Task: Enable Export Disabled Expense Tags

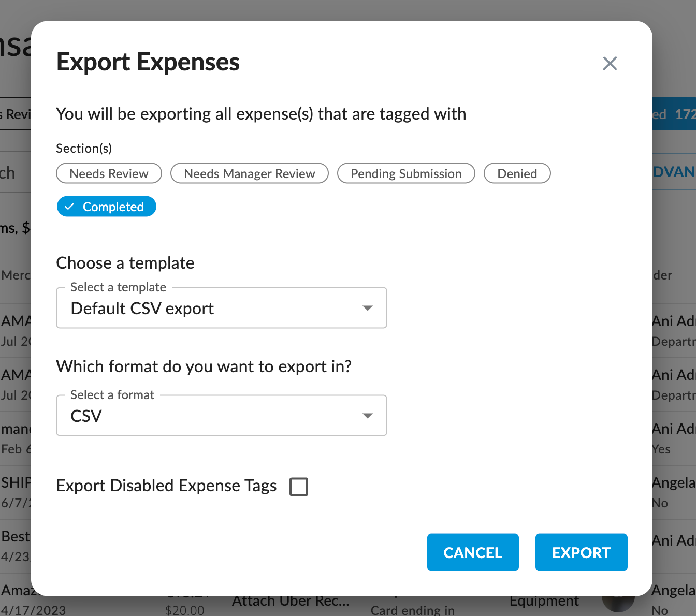Action: point(299,486)
